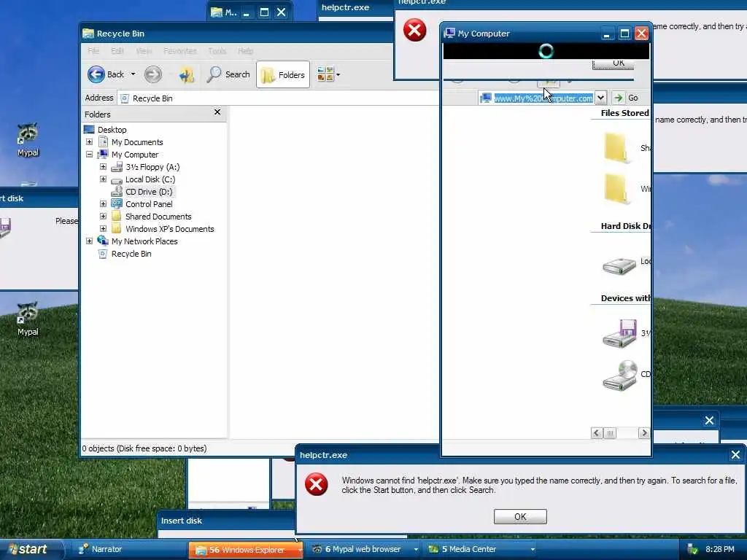This screenshot has width=747, height=560.
Task: Expand the Local Disk (C:) node
Action: point(103,179)
